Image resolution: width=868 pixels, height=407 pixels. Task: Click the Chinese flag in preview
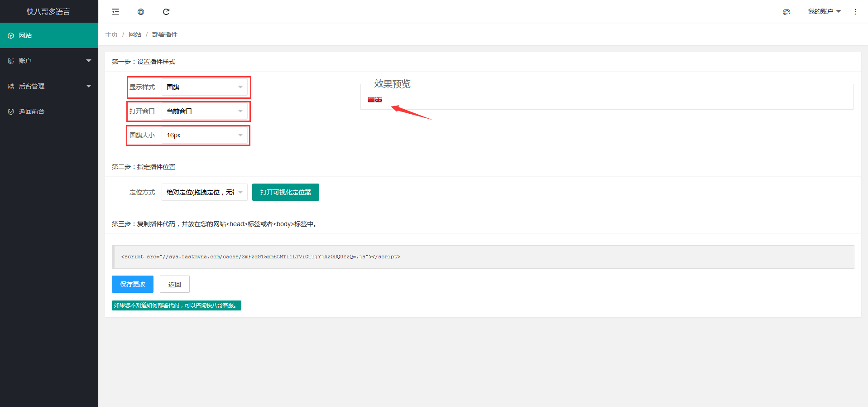coord(371,100)
